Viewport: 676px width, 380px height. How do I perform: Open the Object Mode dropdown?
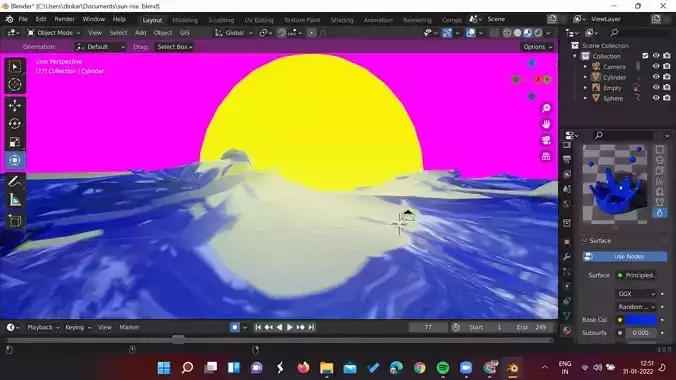[x=53, y=33]
